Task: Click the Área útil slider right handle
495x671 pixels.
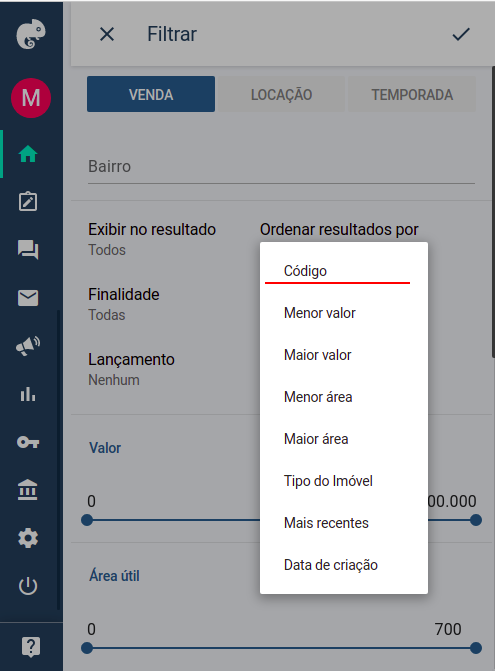Action: pyautogui.click(x=476, y=648)
